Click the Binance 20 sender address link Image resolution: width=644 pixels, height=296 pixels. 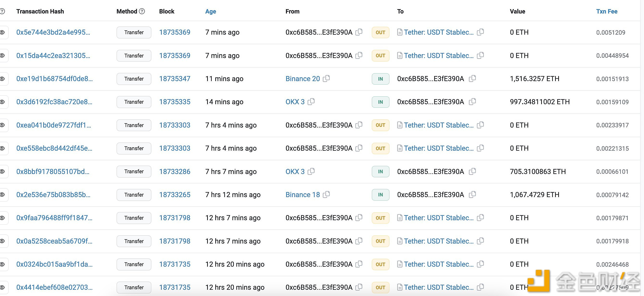302,78
